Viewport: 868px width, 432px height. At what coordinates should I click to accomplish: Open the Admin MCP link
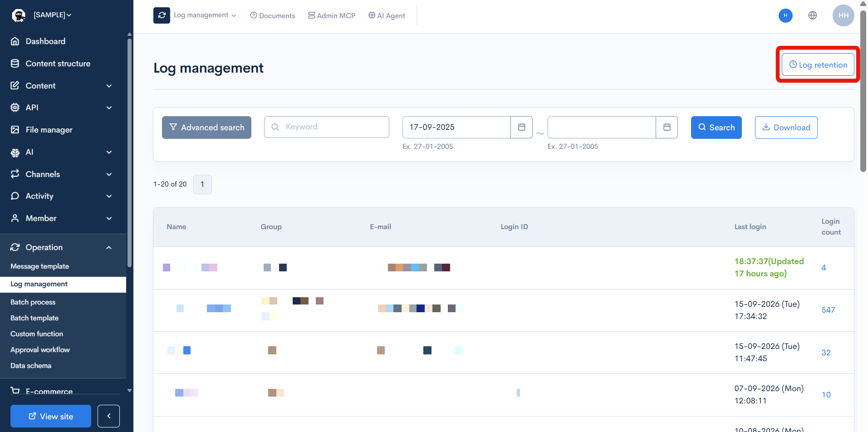click(332, 15)
